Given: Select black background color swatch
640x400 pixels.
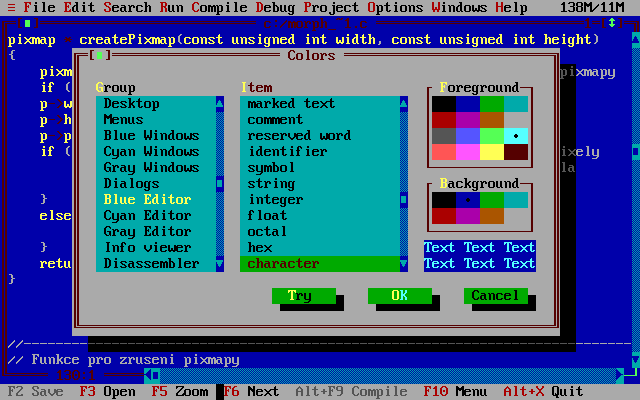Looking at the screenshot, I should click(444, 200).
